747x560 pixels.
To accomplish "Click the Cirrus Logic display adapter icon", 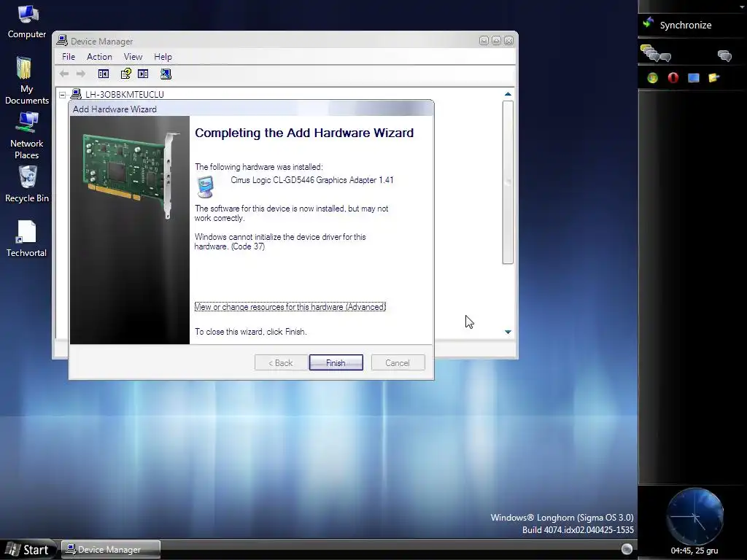I will pyautogui.click(x=206, y=187).
